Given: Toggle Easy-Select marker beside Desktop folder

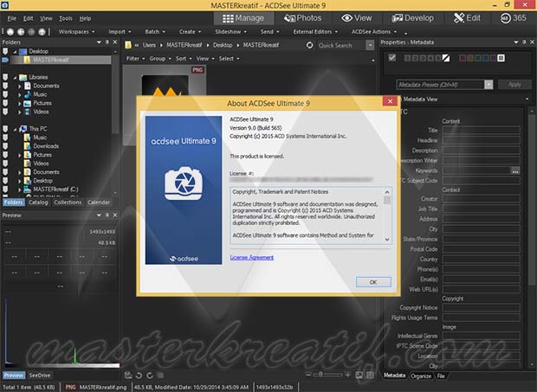Looking at the screenshot, I should 5,51.
